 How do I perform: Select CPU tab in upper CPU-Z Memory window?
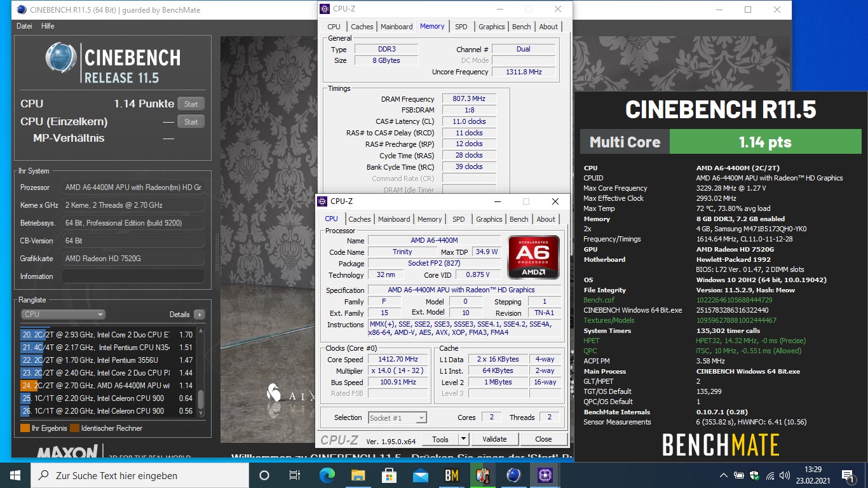pos(334,27)
